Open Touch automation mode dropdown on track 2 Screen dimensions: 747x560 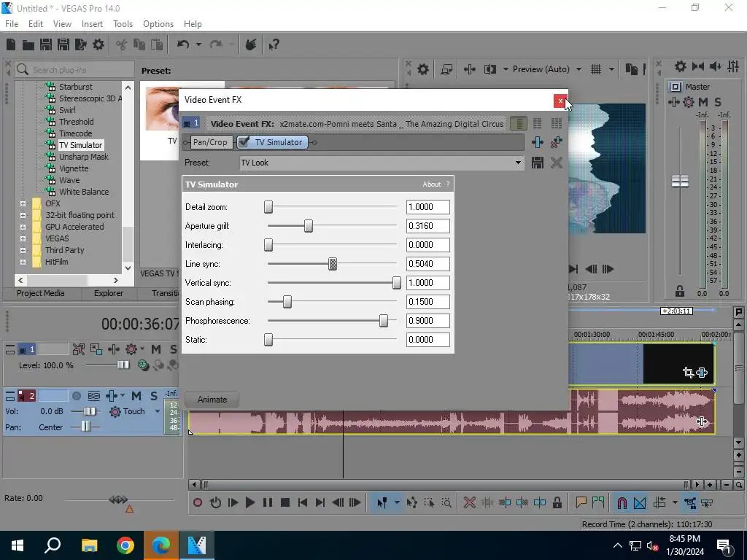[x=158, y=411]
